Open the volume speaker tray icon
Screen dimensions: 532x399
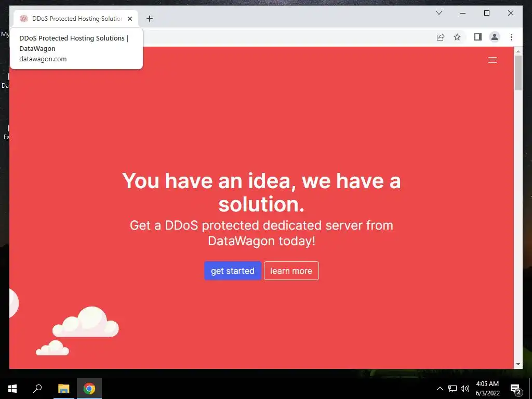point(465,389)
